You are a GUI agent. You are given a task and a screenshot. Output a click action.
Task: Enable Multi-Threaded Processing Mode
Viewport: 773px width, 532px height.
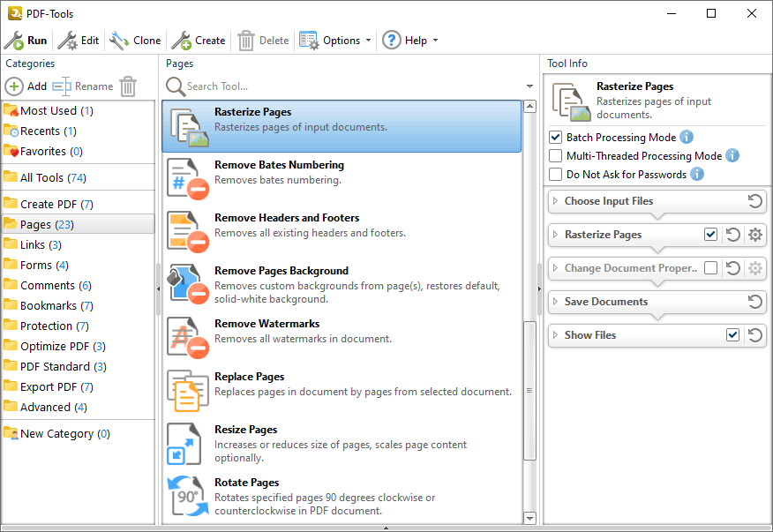point(556,156)
